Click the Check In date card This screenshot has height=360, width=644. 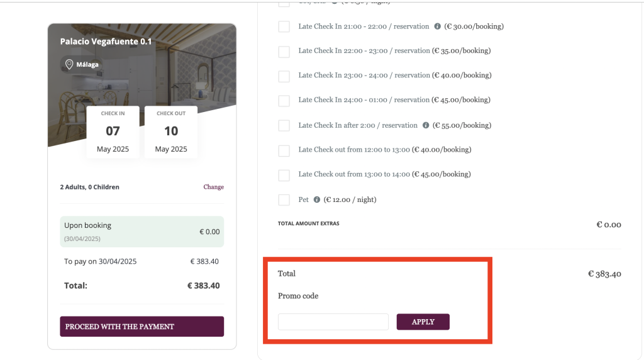point(113,132)
